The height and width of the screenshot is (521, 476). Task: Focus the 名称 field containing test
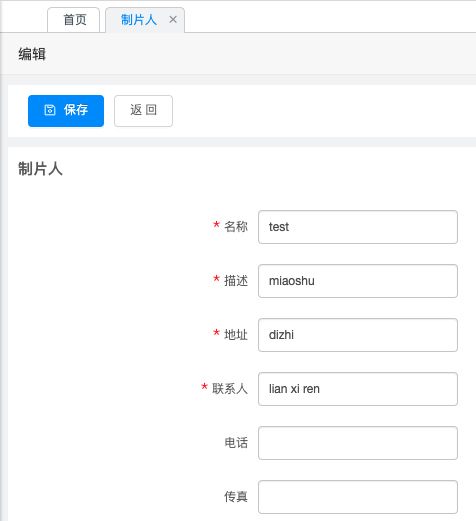(358, 227)
